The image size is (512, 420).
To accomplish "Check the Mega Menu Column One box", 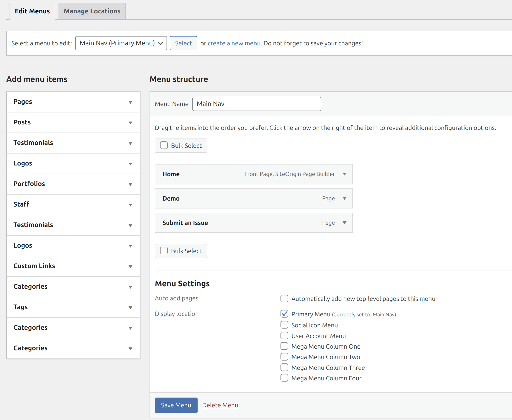I will tap(284, 346).
